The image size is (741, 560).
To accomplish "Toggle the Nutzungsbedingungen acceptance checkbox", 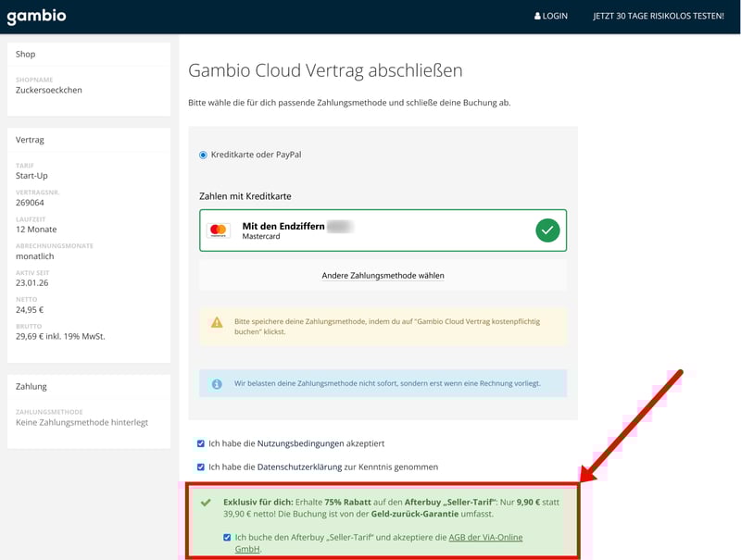I will [x=201, y=443].
